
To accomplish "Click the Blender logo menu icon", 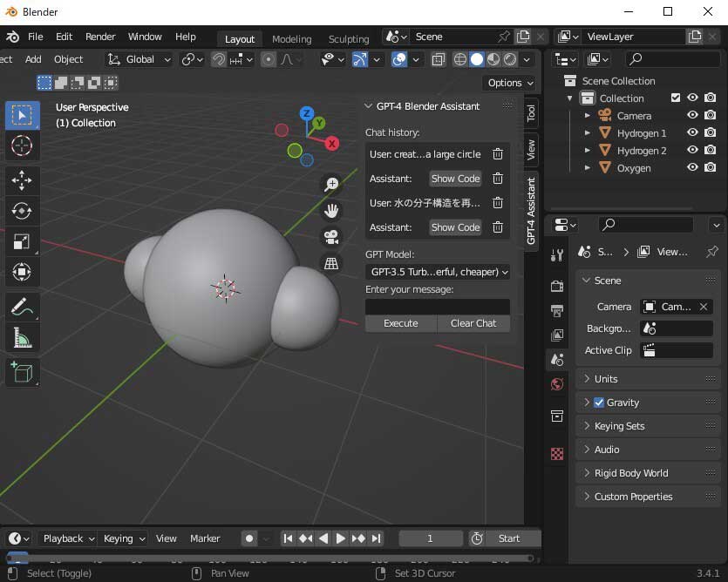I will click(12, 37).
